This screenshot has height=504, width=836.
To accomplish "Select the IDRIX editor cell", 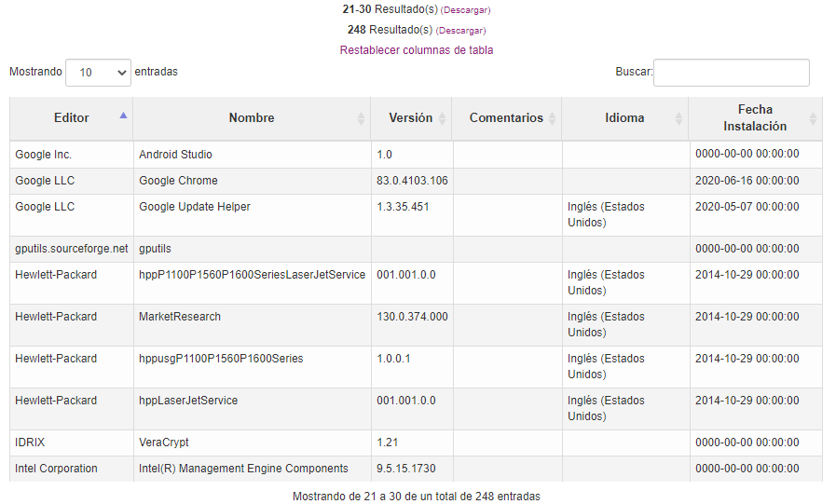I will pyautogui.click(x=72, y=443).
